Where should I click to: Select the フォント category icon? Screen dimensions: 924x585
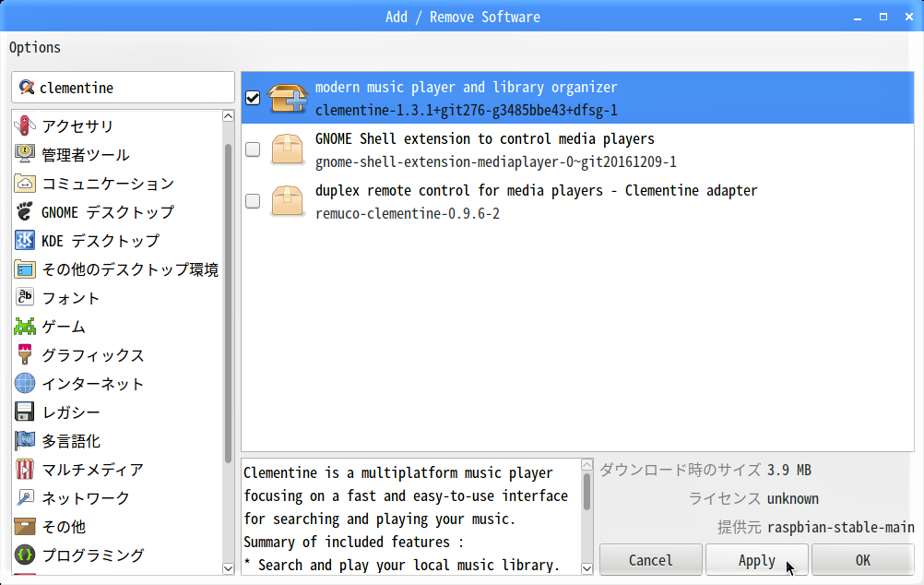25,297
